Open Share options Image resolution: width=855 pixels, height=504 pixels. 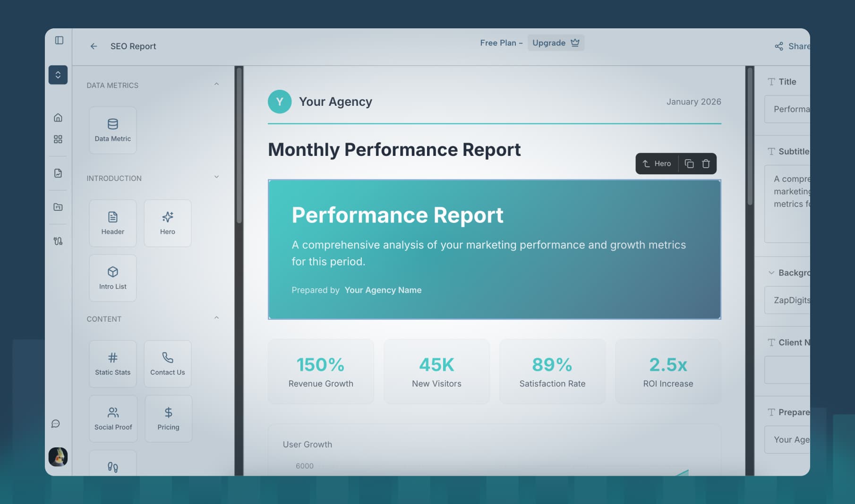pos(790,46)
